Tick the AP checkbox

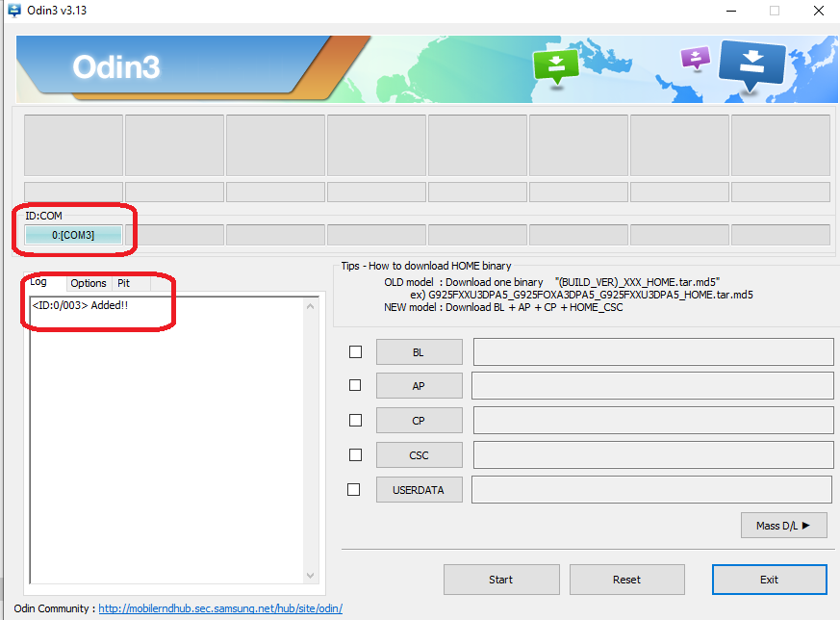pos(355,385)
